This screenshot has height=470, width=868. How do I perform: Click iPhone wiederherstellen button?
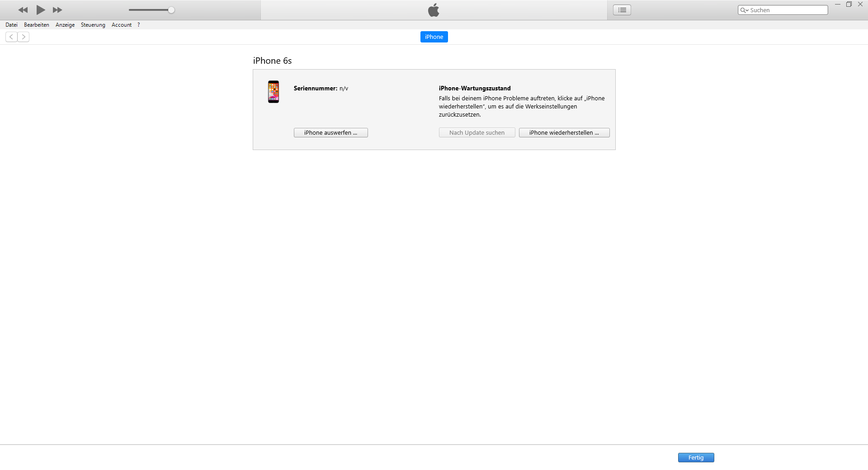(564, 133)
